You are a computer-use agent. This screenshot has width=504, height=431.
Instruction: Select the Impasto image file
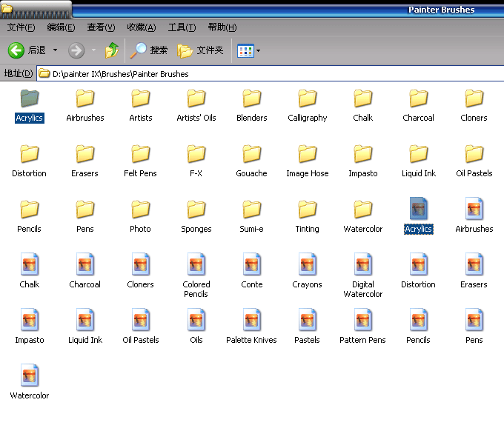pos(29,327)
